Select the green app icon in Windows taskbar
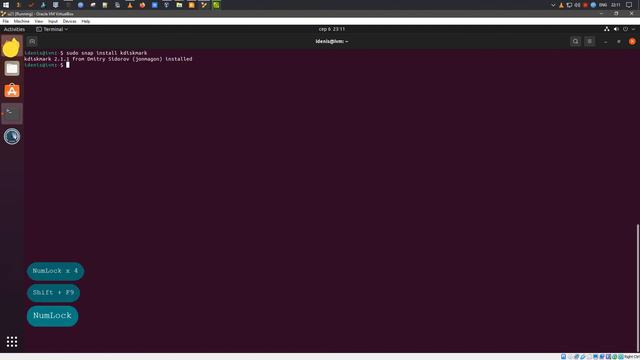The image size is (640, 360). click(216, 5)
